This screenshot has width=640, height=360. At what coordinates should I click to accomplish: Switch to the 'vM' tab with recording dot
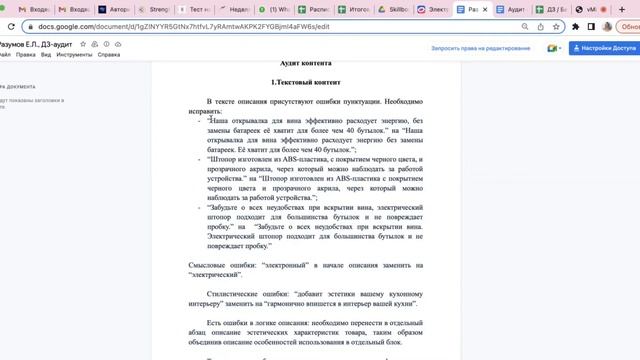click(591, 9)
